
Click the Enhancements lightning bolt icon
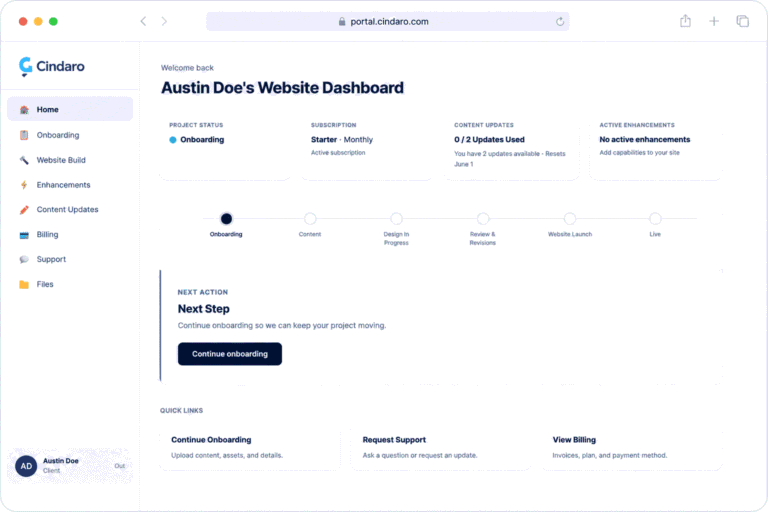(24, 185)
